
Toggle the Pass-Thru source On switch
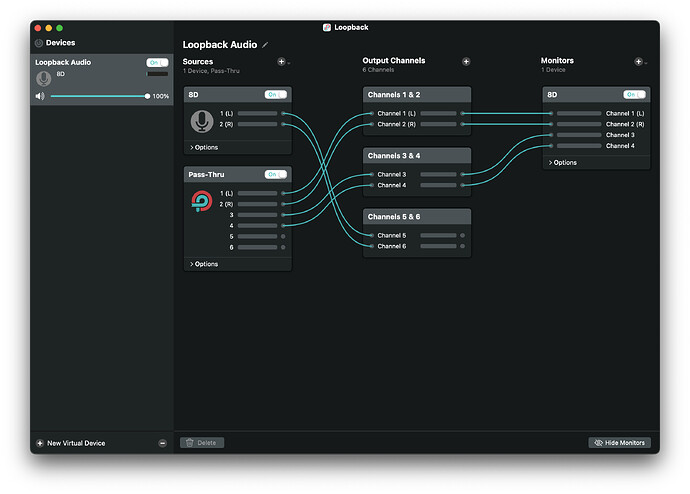pos(275,175)
